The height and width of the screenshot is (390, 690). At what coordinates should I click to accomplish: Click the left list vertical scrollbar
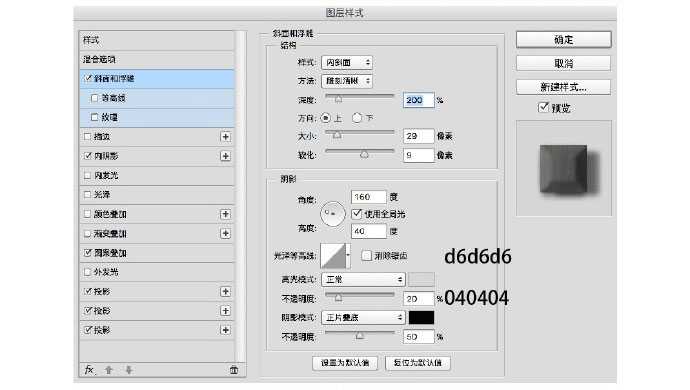click(240, 196)
